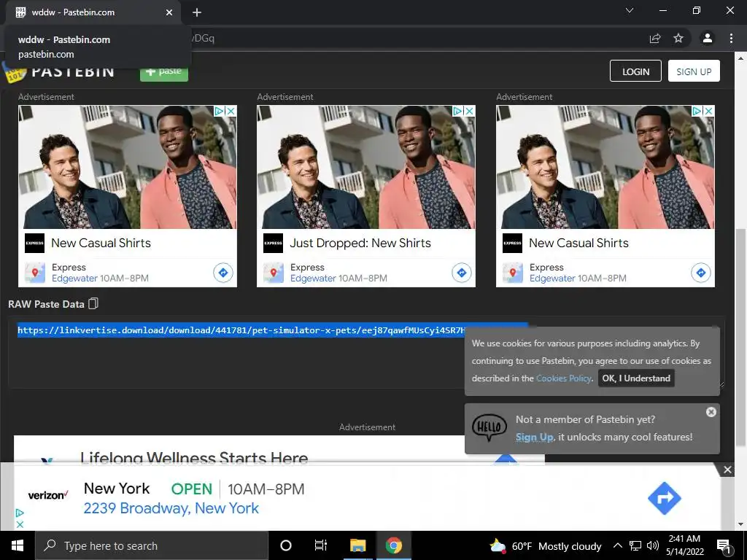Click the share page icon in address bar
This screenshot has width=747, height=560.
(655, 38)
